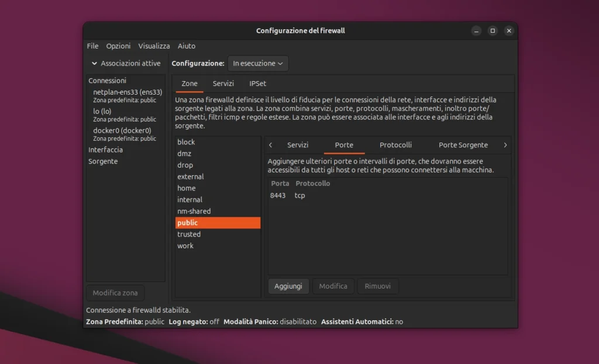
Task: Open the Protocolli tab
Action: point(395,145)
